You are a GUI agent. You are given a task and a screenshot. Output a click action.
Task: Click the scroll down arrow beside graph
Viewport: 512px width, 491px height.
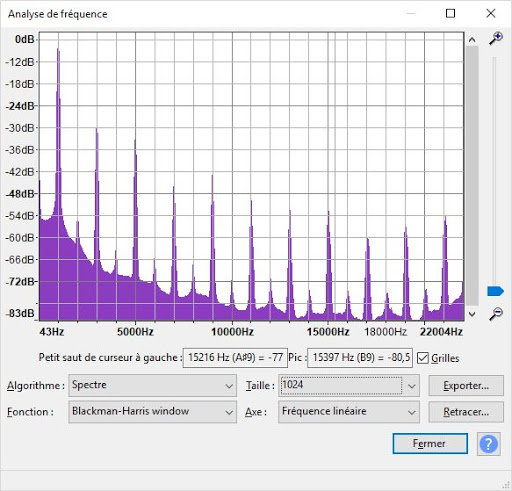click(472, 314)
